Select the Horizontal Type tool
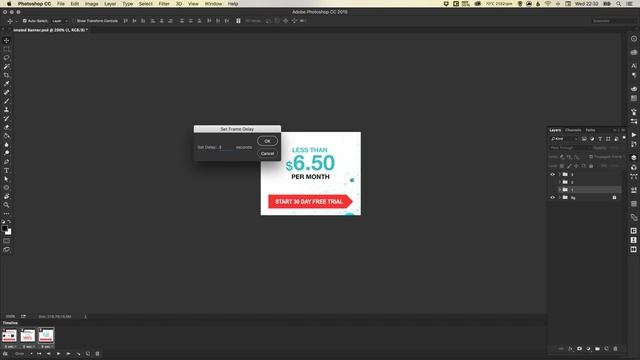 [7, 170]
